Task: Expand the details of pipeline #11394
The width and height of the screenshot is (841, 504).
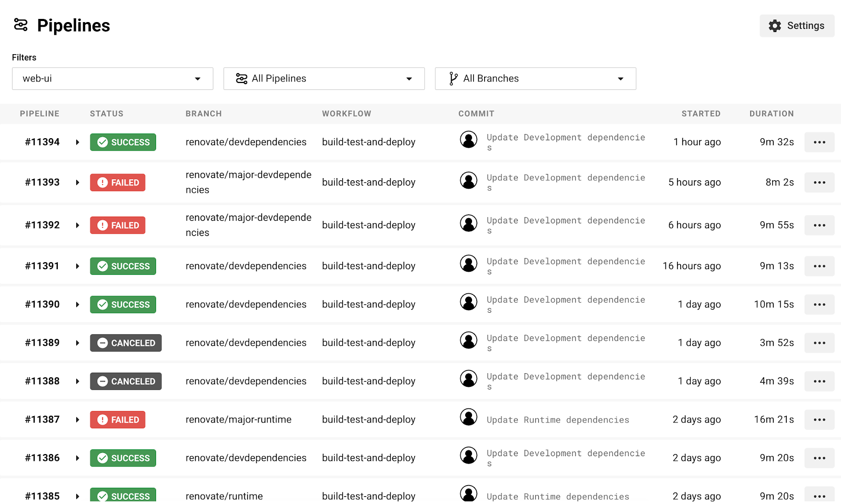Action: [x=77, y=142]
